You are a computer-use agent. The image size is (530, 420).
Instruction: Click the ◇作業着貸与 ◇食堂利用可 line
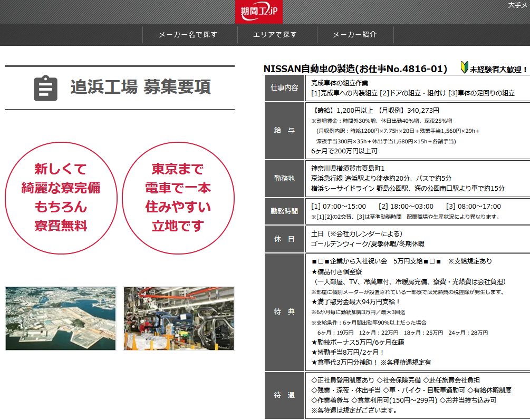coord(404,400)
